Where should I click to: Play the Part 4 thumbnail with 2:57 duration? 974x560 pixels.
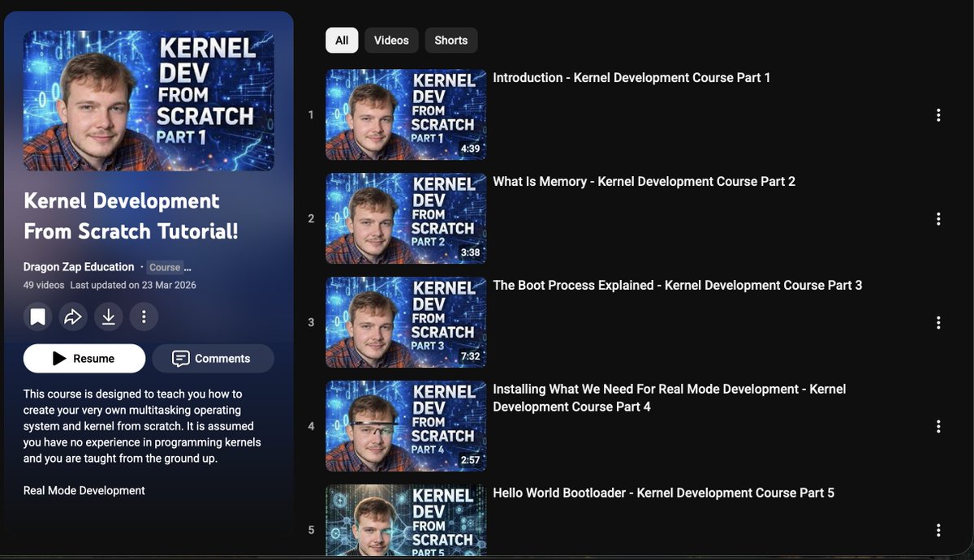point(406,426)
